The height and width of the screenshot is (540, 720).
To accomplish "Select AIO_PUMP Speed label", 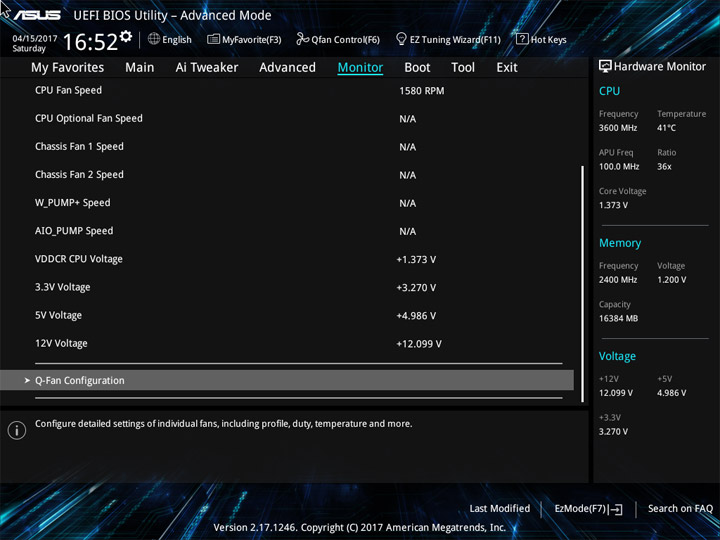I will [x=74, y=231].
